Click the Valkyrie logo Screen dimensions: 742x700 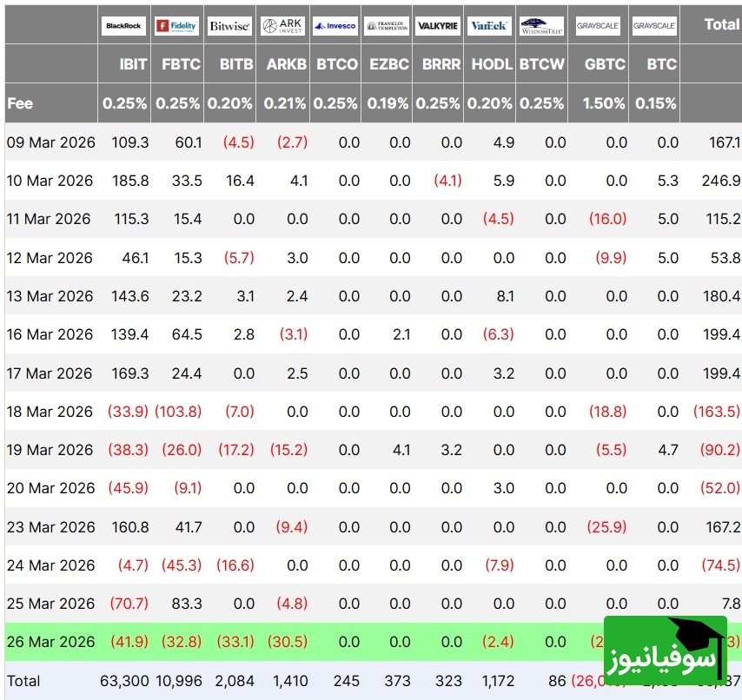point(438,26)
